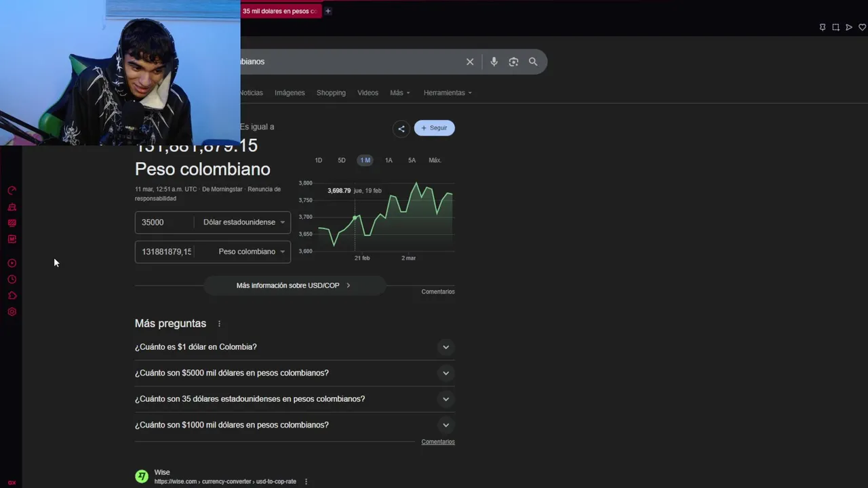
Task: Click the send-arrow icon in toolbar
Action: click(x=849, y=27)
